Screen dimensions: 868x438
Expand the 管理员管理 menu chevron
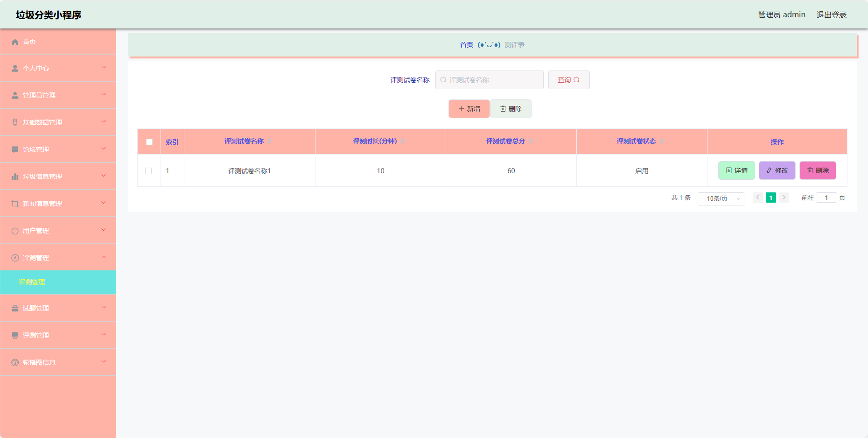click(x=104, y=95)
